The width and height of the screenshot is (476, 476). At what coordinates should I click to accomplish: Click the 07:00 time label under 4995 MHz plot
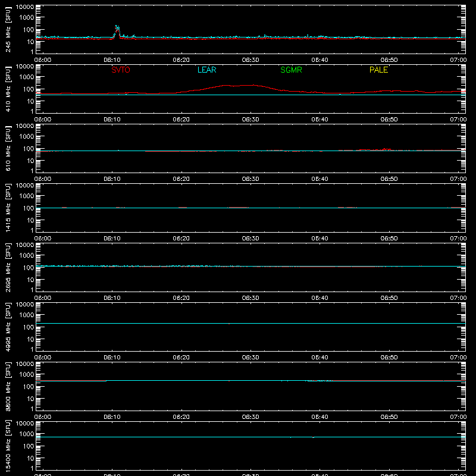pos(458,358)
